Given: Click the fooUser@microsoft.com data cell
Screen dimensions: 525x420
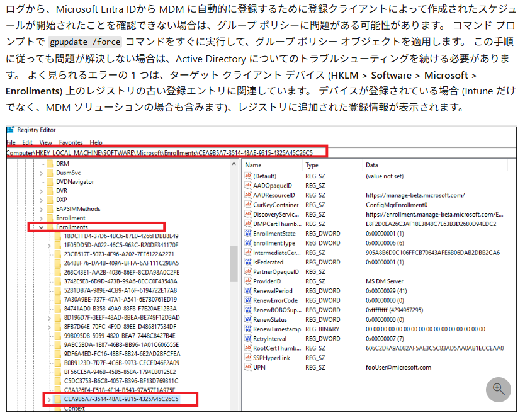Looking at the screenshot, I should click(398, 367).
